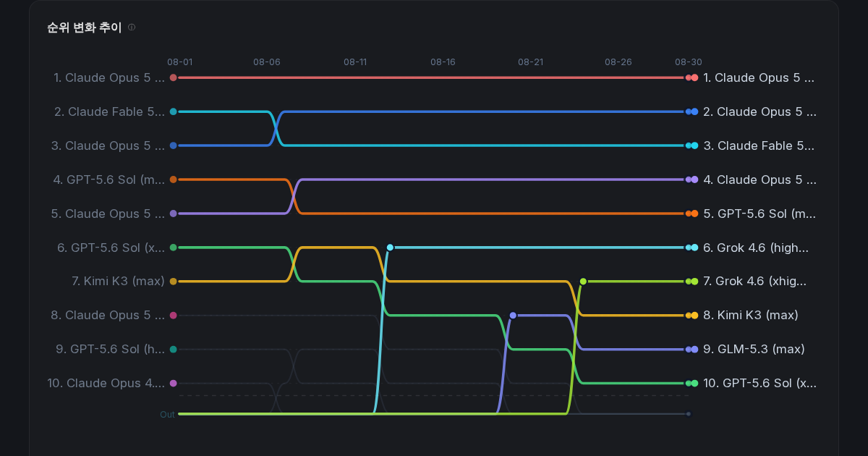Click the 08-21 date label
868x456 pixels.
[530, 62]
